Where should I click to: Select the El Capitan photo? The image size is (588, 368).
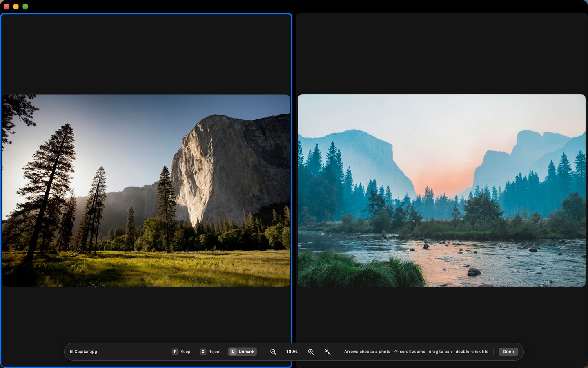146,191
